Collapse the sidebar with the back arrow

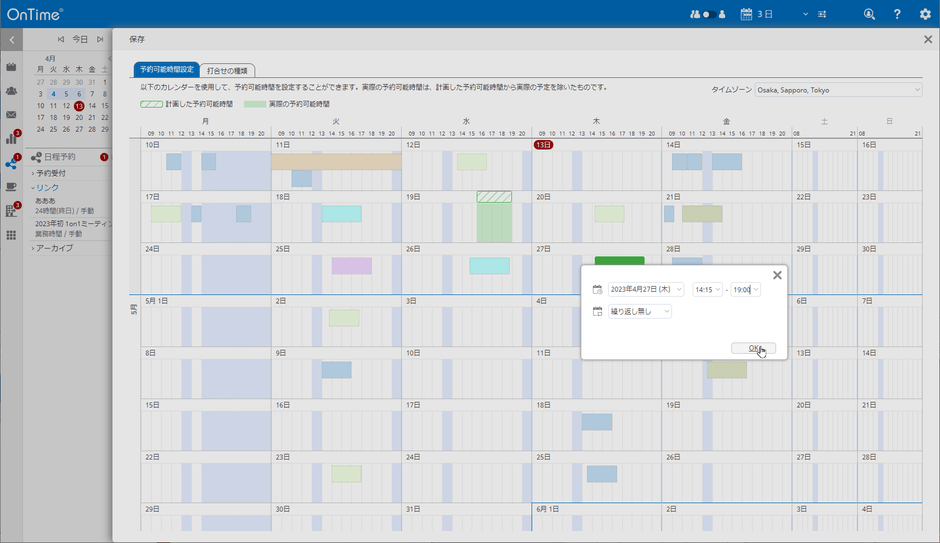[11, 40]
